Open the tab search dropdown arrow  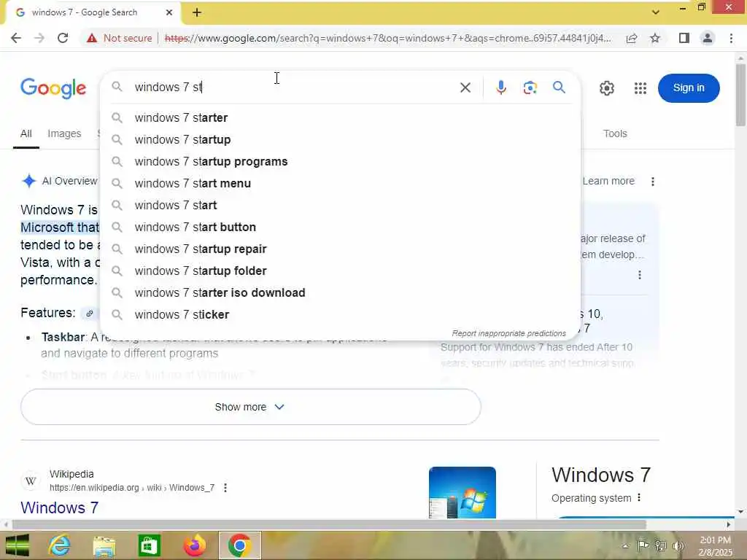656,12
